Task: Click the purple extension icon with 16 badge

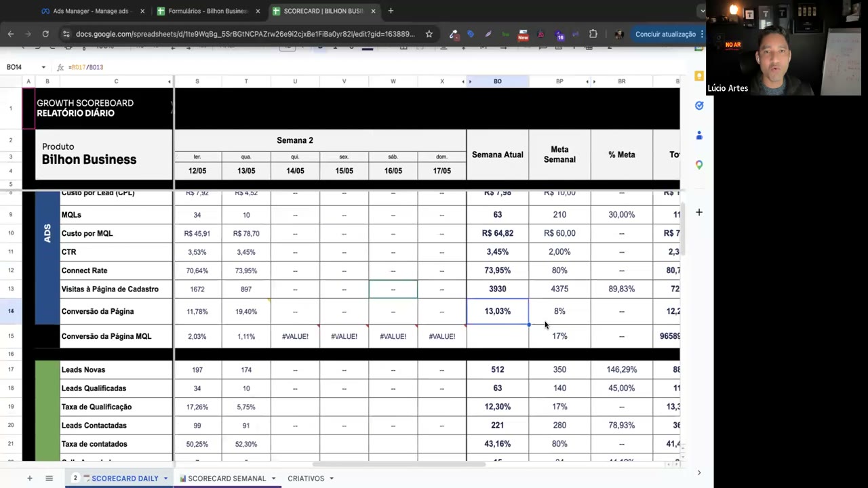Action: pos(558,35)
